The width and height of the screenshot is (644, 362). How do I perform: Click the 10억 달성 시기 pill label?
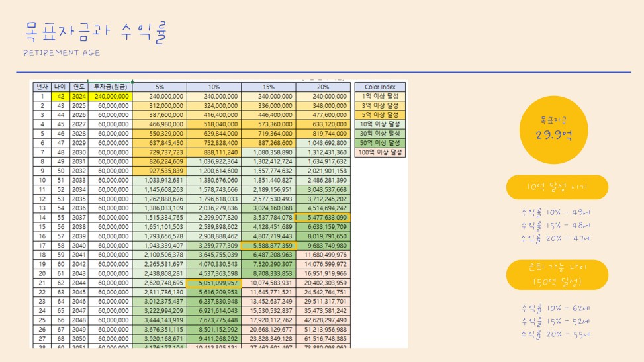(x=556, y=187)
